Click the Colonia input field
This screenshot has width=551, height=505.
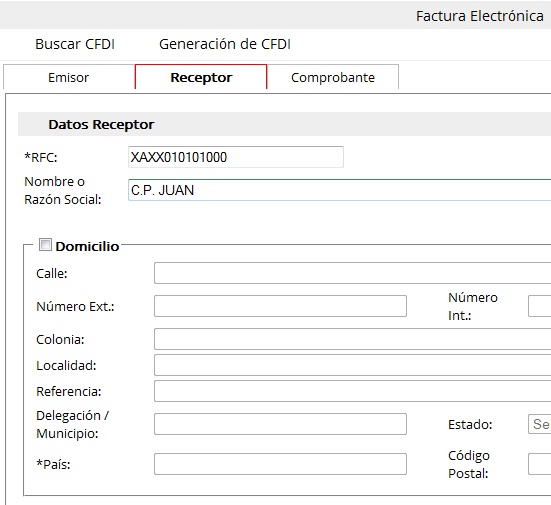tap(352, 339)
